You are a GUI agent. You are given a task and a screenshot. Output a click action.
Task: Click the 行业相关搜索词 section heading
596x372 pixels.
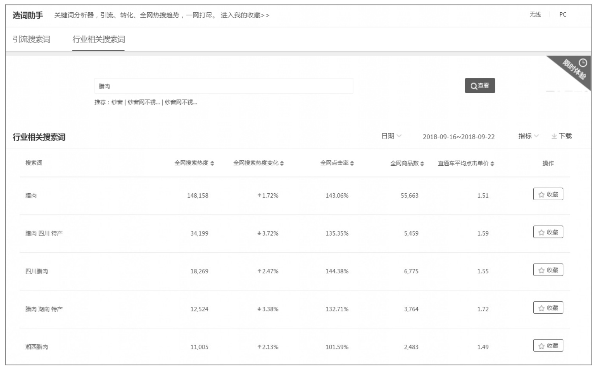tap(39, 137)
